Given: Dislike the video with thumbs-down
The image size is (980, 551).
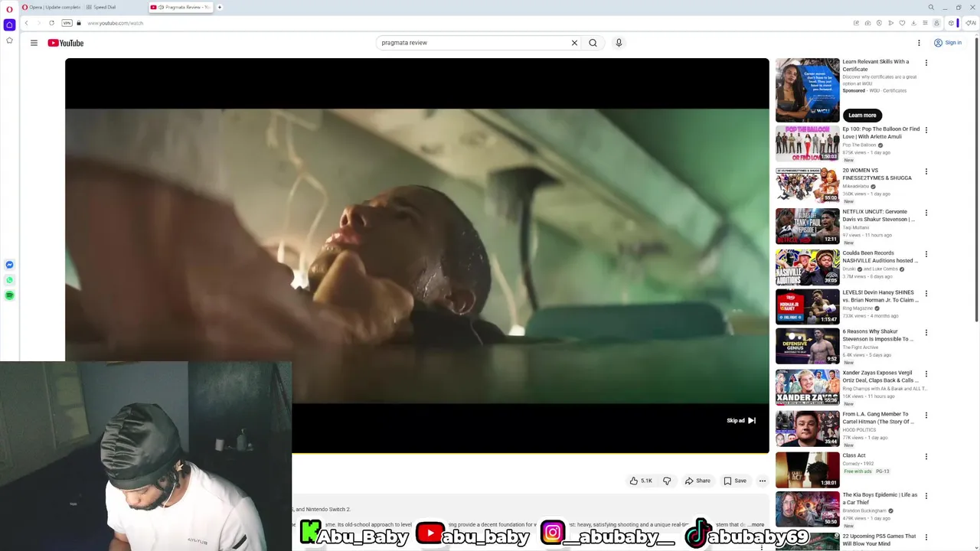Looking at the screenshot, I should click(667, 481).
